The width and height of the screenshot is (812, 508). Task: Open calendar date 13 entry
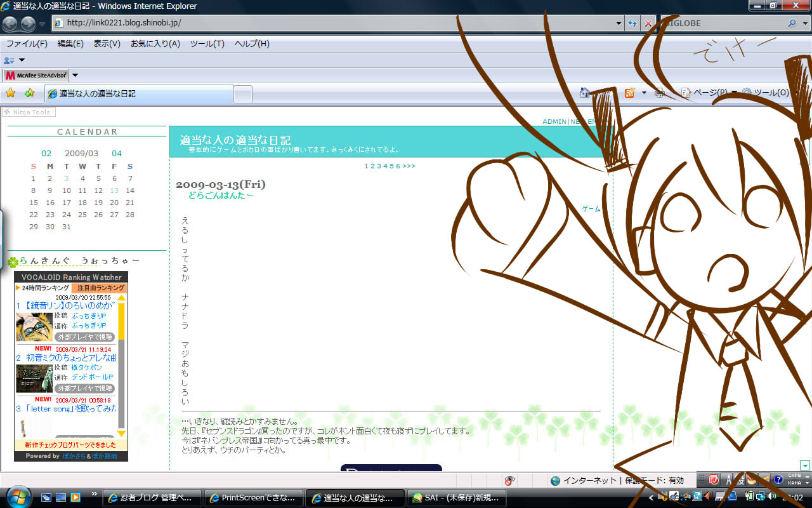click(114, 190)
